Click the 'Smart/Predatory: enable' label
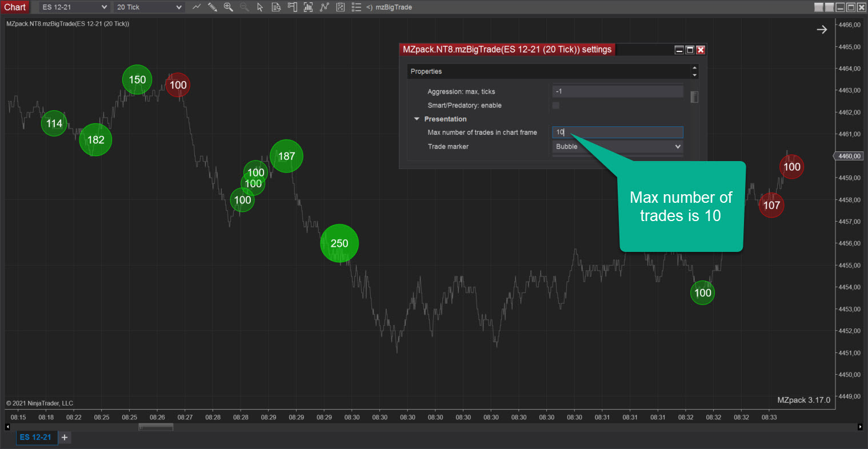Viewport: 868px width, 449px height. (x=465, y=105)
